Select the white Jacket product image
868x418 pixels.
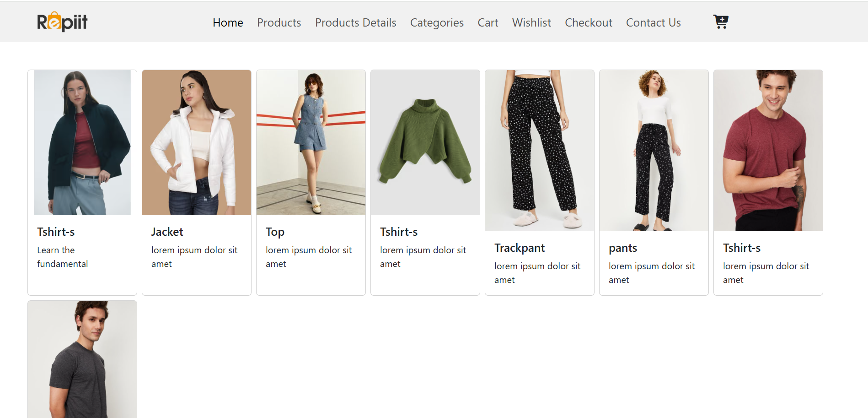click(197, 142)
